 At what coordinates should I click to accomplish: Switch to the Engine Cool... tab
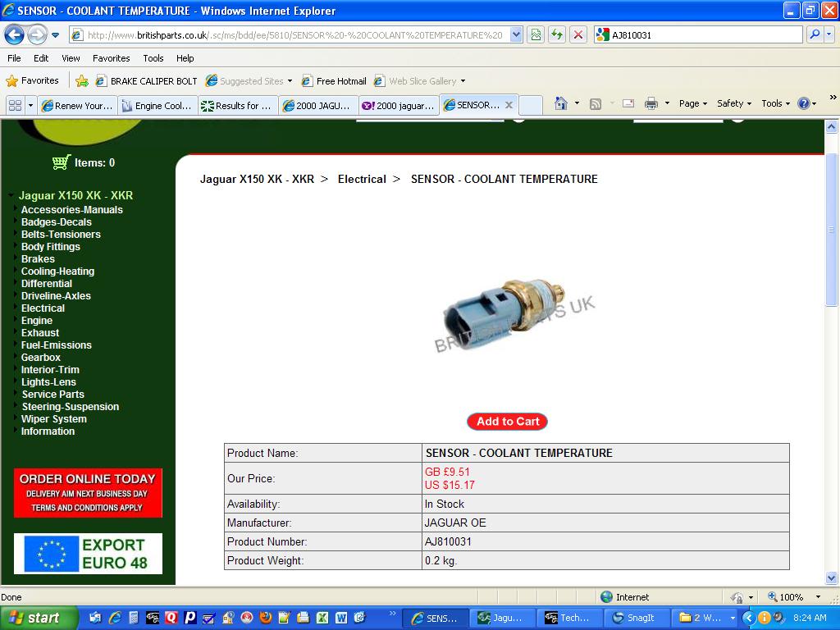pos(157,106)
